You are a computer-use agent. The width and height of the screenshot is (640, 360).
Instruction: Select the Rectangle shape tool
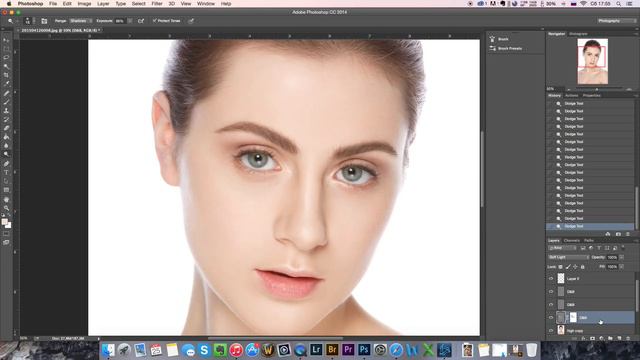6,190
